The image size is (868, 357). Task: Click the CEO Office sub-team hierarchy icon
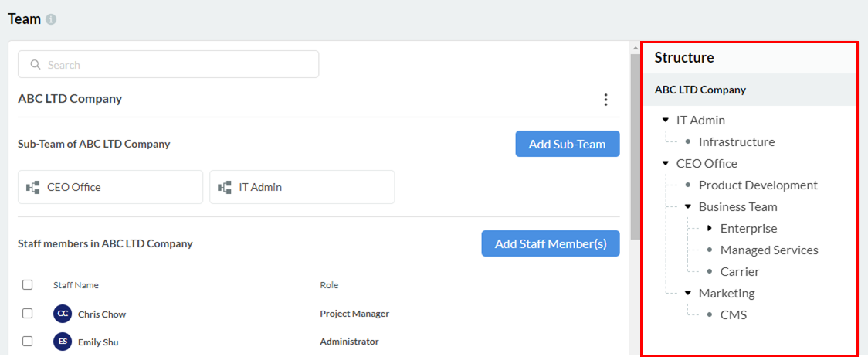pyautogui.click(x=33, y=187)
